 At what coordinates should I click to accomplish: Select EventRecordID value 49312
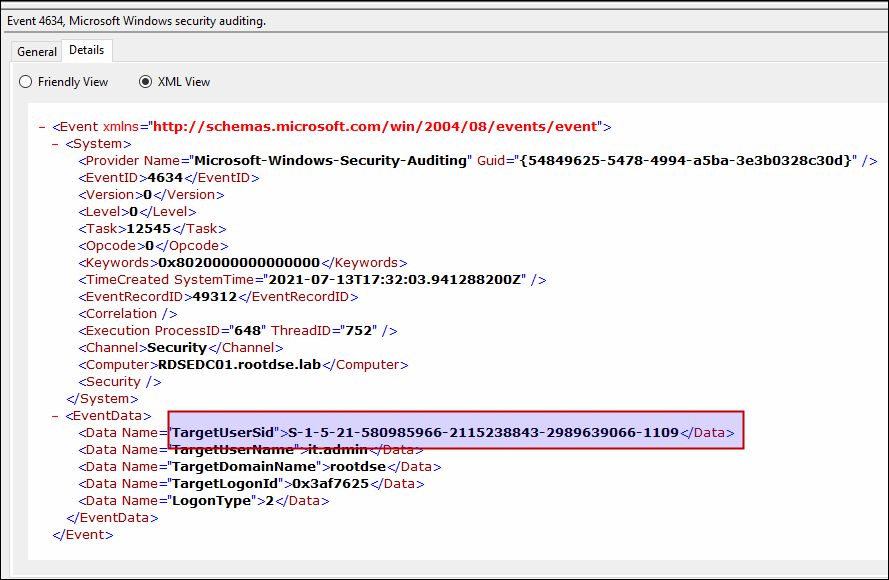coord(214,297)
